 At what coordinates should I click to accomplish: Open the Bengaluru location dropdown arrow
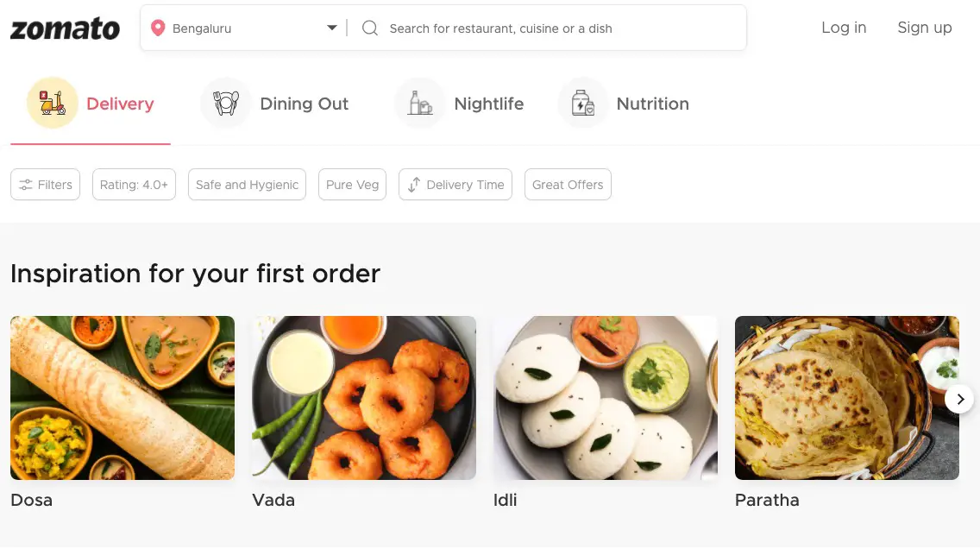click(x=332, y=27)
